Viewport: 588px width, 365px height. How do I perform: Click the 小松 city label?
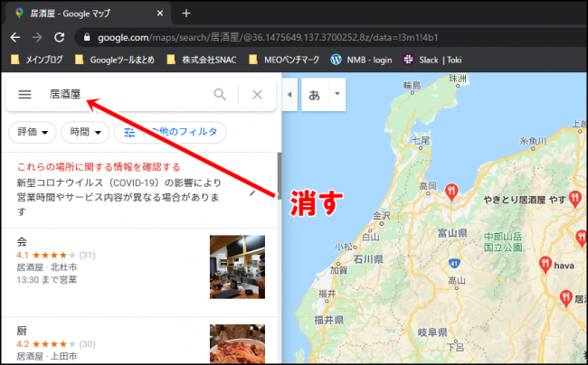tap(344, 247)
